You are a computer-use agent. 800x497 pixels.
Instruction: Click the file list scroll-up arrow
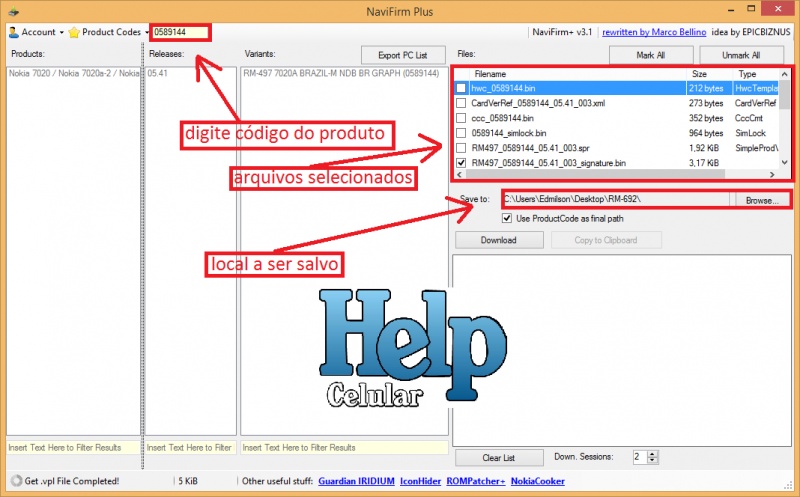point(785,74)
